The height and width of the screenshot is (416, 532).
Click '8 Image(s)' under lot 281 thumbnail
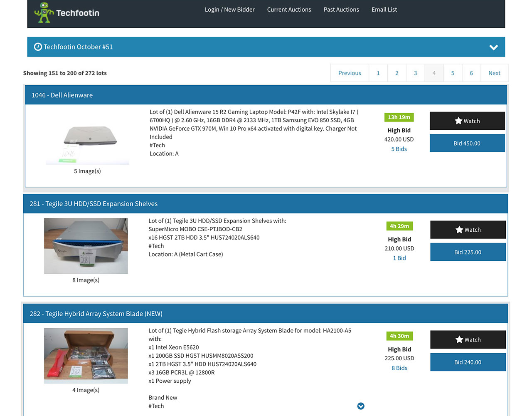point(86,280)
